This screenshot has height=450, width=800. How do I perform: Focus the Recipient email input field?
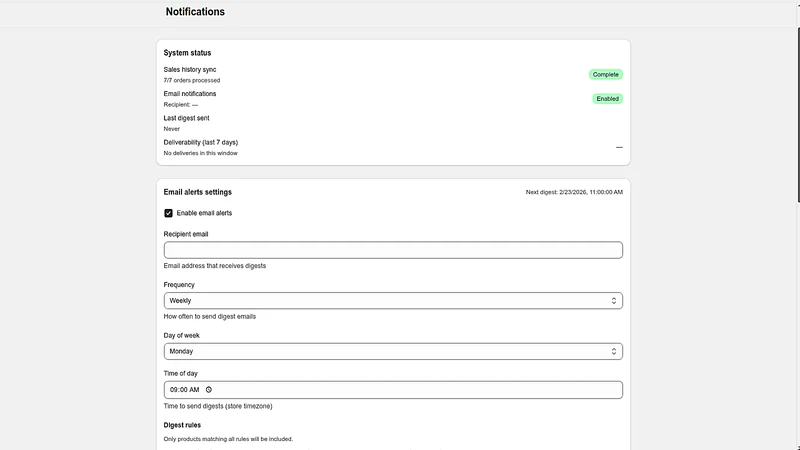(x=393, y=250)
